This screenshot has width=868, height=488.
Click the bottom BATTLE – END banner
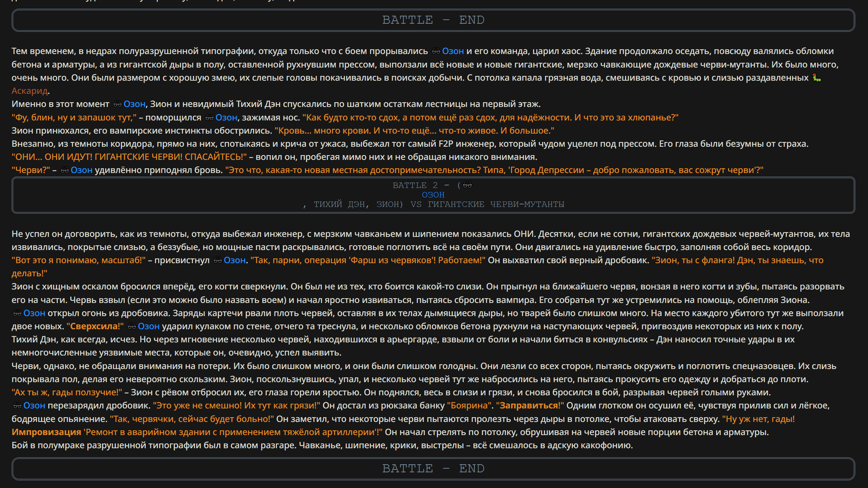click(433, 469)
